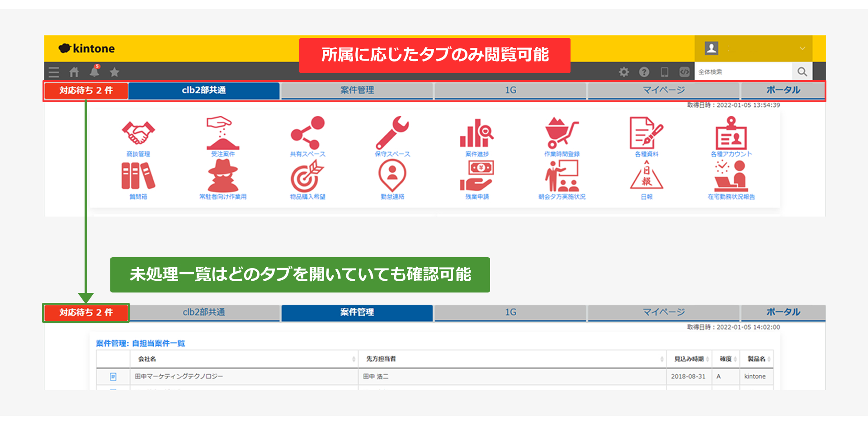Screen dimensions: 868x434
Task: Select the 案件管理 tab in the lower screen
Action: 357,312
